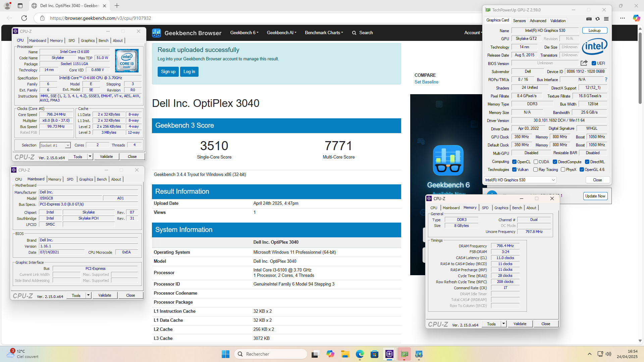Switch to the Validation tab in GPU-Z

click(x=558, y=21)
